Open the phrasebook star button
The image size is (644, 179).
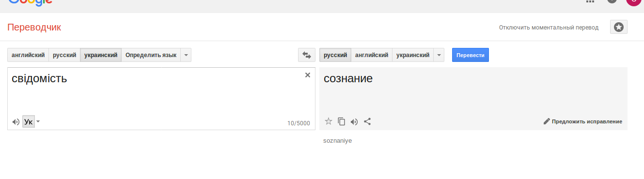[619, 27]
